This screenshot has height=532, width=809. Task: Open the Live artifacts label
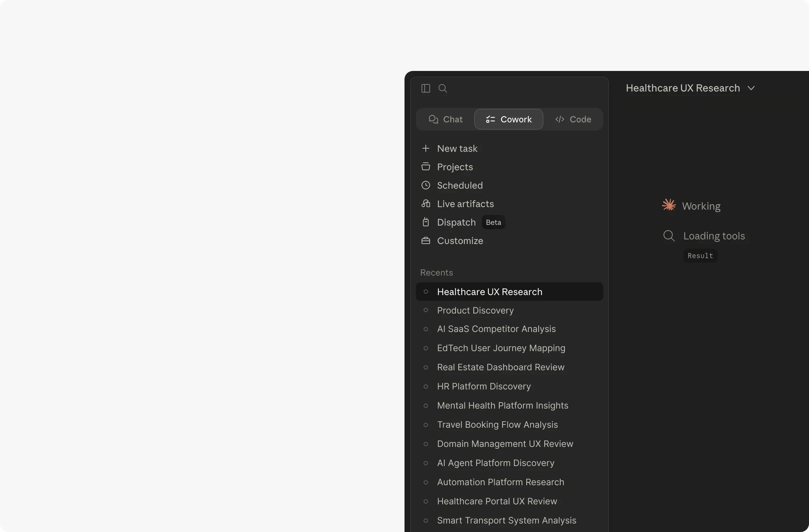point(465,204)
